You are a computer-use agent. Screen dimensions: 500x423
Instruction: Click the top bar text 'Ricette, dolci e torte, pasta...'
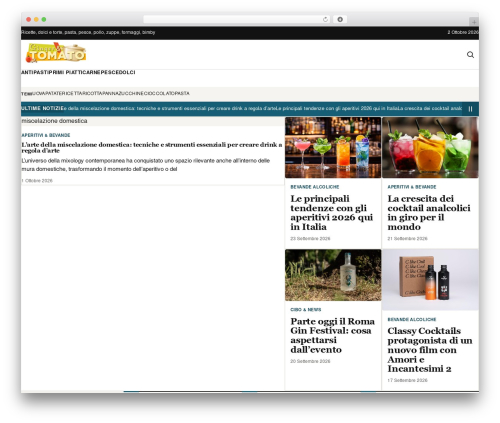coord(88,32)
